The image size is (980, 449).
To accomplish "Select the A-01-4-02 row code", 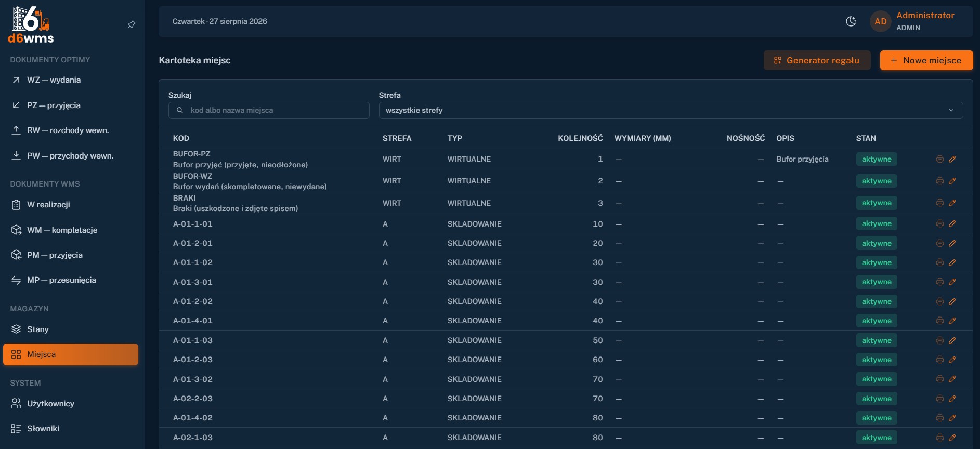I will pyautogui.click(x=193, y=418).
